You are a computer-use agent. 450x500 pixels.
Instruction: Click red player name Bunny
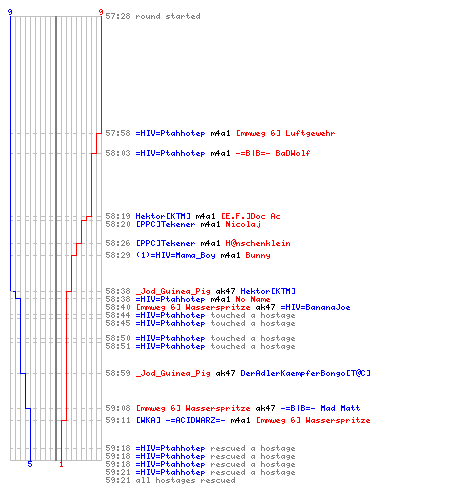click(x=258, y=255)
